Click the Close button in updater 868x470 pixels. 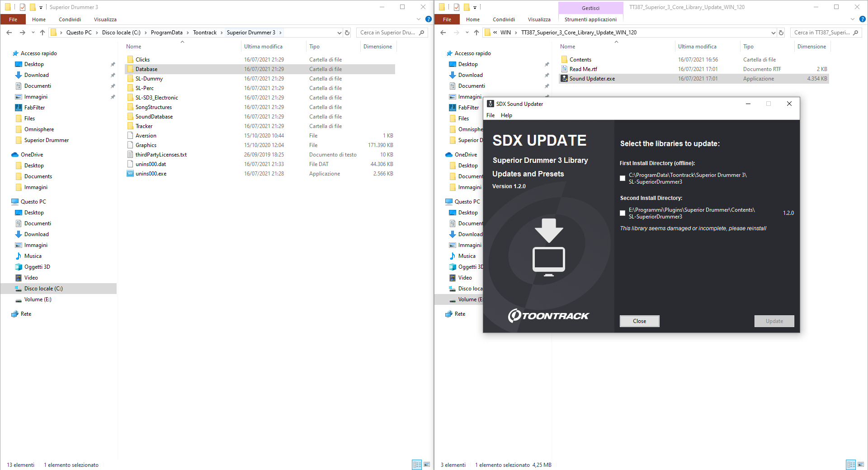(x=639, y=321)
